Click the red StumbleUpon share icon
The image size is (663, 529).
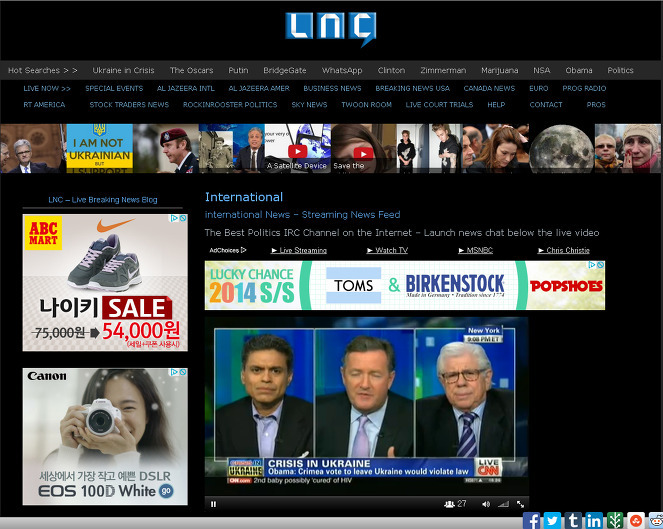pos(636,521)
